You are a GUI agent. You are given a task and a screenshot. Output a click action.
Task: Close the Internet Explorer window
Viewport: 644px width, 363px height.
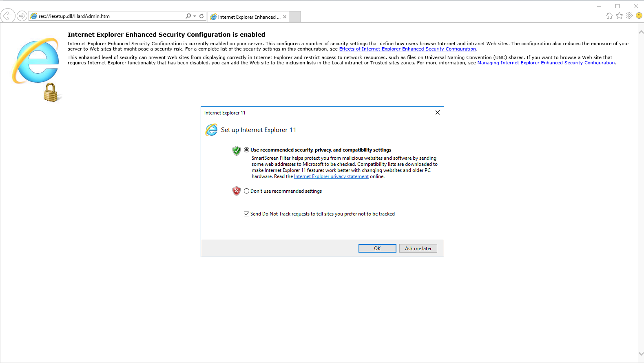coord(636,6)
